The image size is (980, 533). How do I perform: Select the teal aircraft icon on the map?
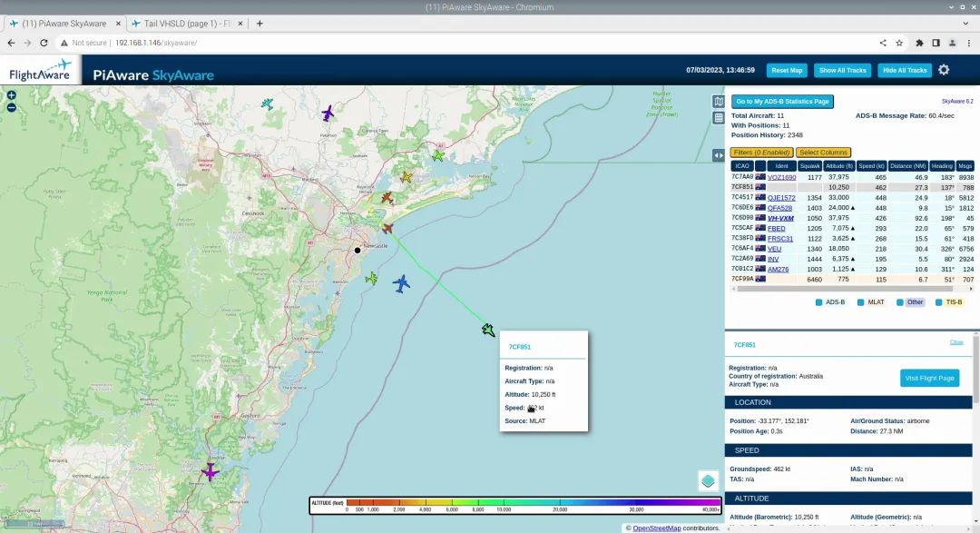(x=268, y=104)
